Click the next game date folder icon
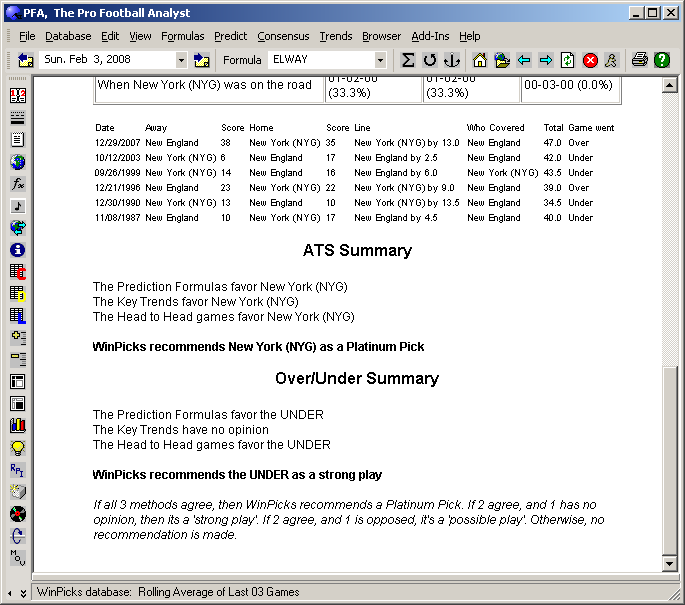685x605 pixels. click(x=201, y=60)
